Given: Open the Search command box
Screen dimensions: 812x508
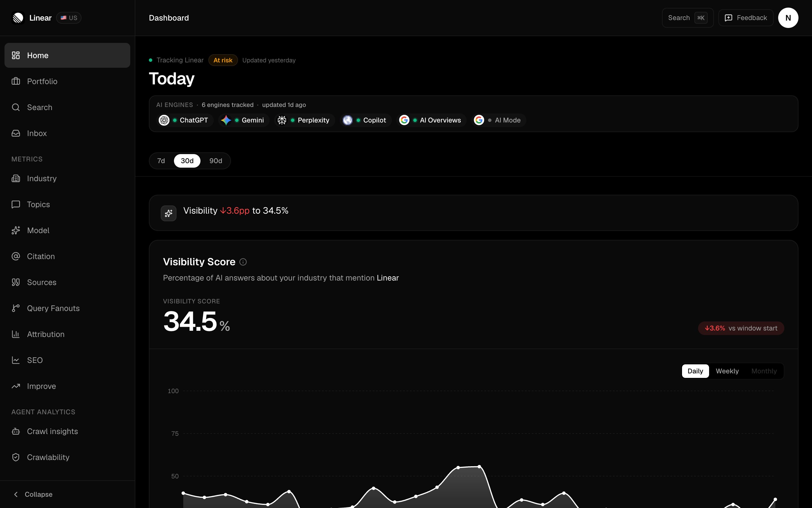Looking at the screenshot, I should coord(687,18).
